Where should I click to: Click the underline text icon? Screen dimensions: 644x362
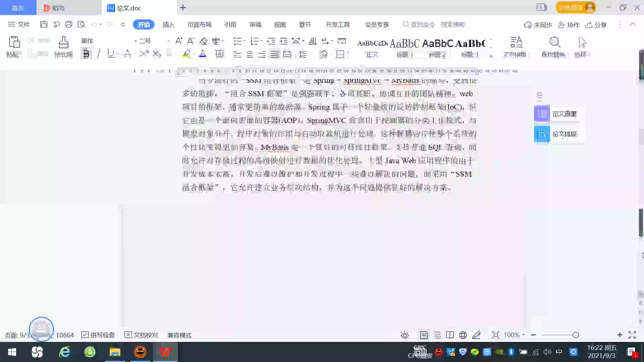click(x=110, y=54)
